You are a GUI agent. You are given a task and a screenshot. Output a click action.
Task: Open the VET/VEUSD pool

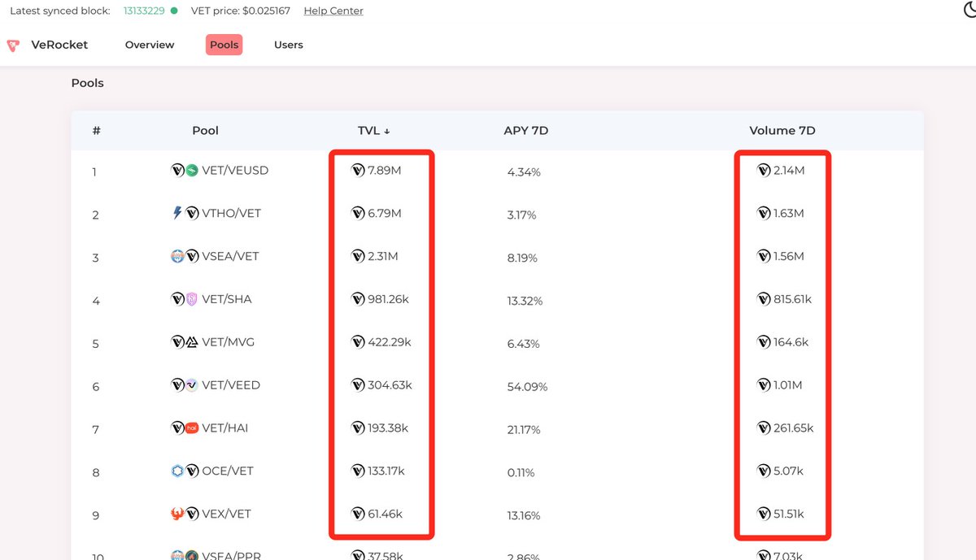pyautogui.click(x=234, y=171)
